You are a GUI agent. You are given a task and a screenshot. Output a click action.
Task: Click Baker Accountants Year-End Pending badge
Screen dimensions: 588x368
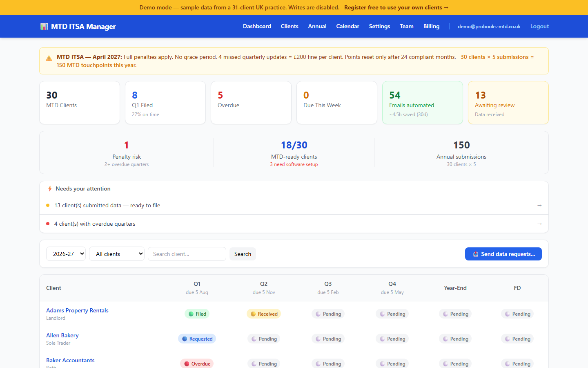pos(455,364)
